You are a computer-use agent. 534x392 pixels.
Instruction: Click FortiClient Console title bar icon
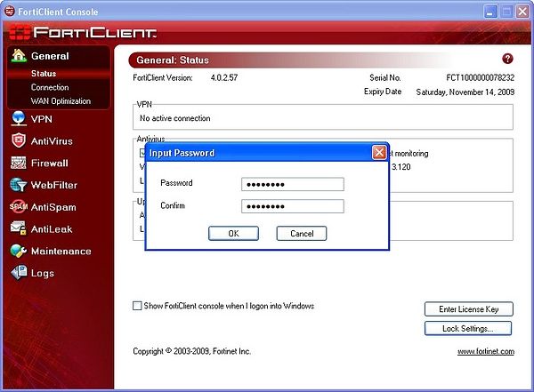click(x=10, y=12)
